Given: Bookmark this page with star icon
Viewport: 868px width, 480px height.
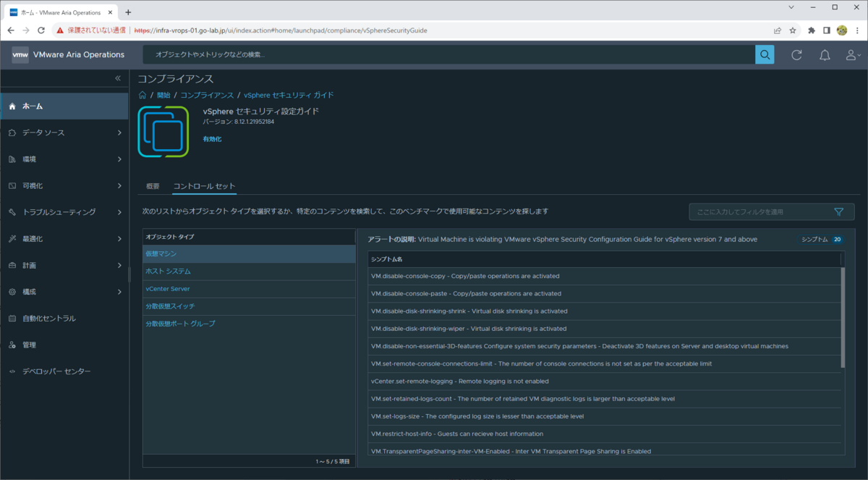Looking at the screenshot, I should (x=793, y=30).
